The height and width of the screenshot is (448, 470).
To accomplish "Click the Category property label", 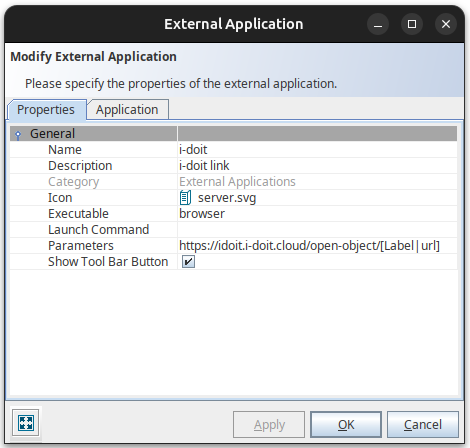I will click(x=74, y=182).
